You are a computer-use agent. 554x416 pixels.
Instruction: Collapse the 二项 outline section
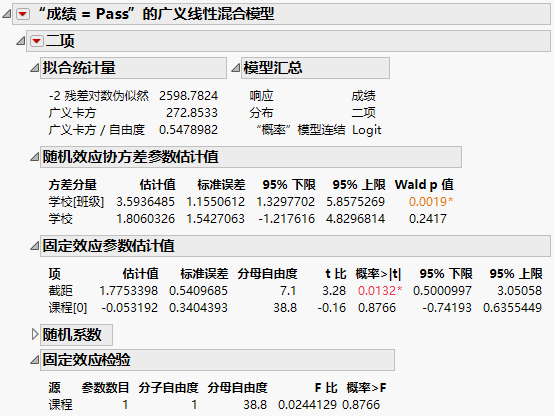coord(20,41)
